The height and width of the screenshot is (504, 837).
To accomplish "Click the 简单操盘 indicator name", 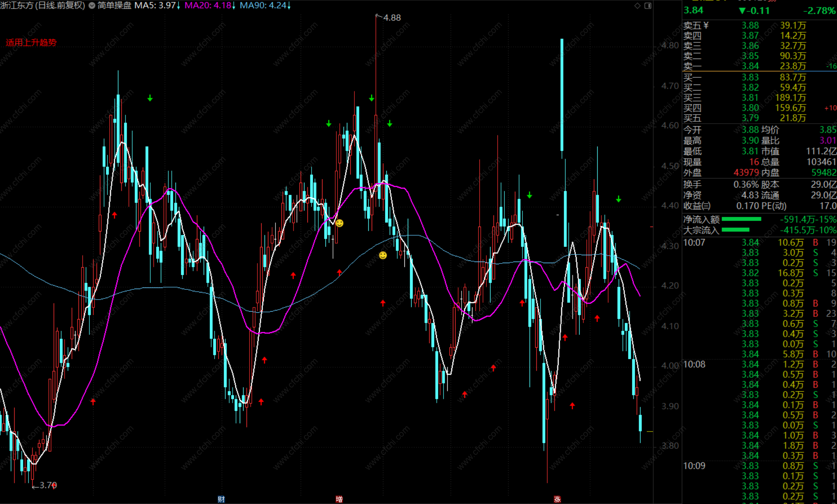I will click(114, 6).
